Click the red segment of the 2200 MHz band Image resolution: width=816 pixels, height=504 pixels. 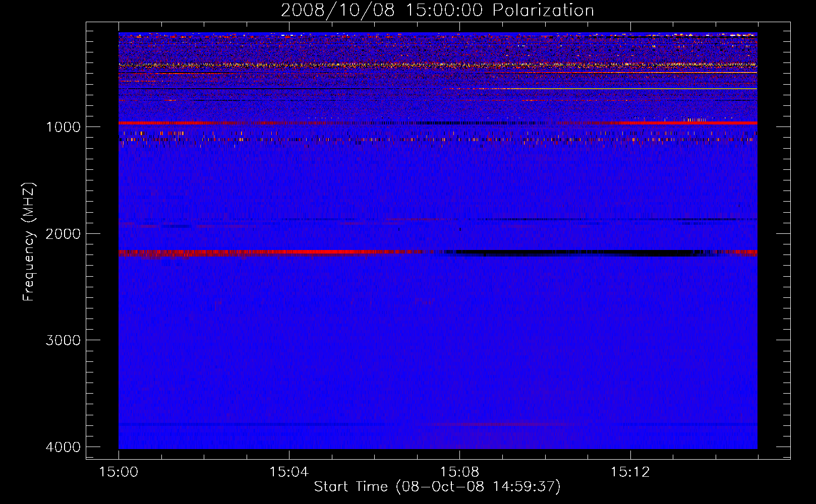pos(270,253)
